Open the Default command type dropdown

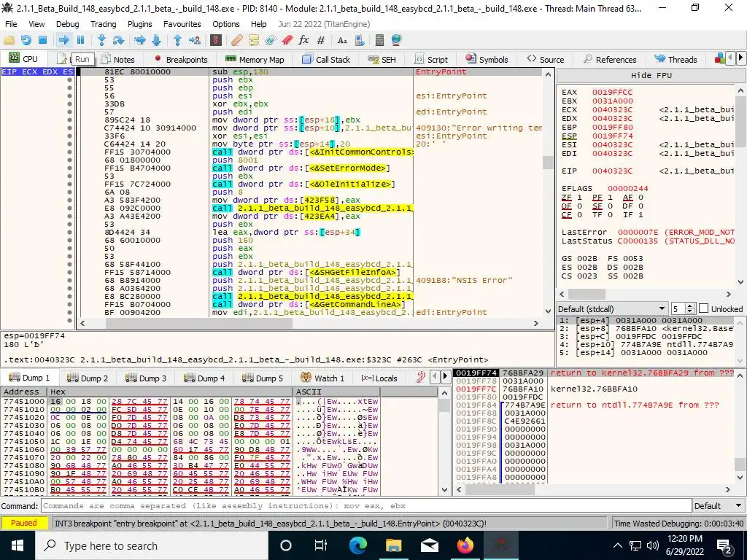click(x=719, y=506)
